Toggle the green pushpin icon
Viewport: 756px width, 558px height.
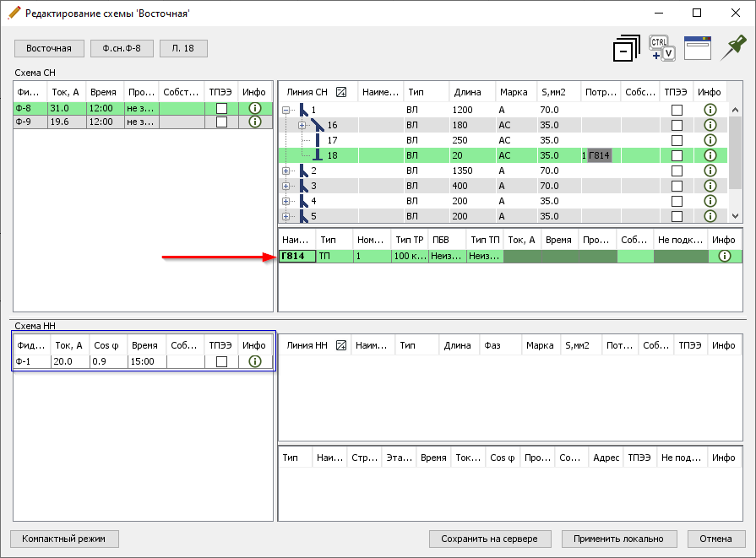tap(733, 48)
